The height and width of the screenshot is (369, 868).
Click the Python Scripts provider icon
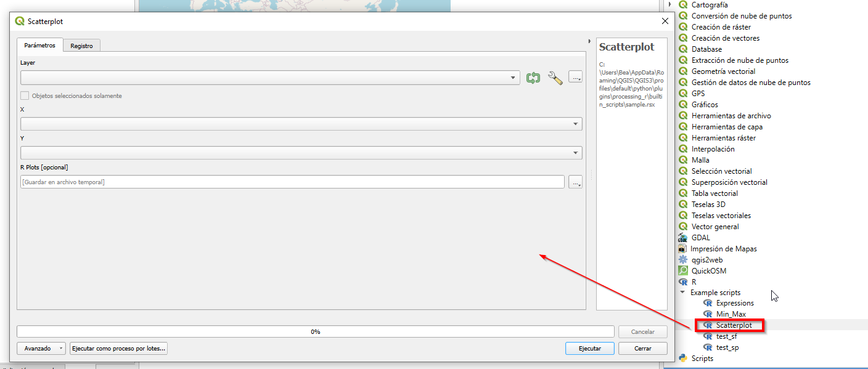coord(683,359)
